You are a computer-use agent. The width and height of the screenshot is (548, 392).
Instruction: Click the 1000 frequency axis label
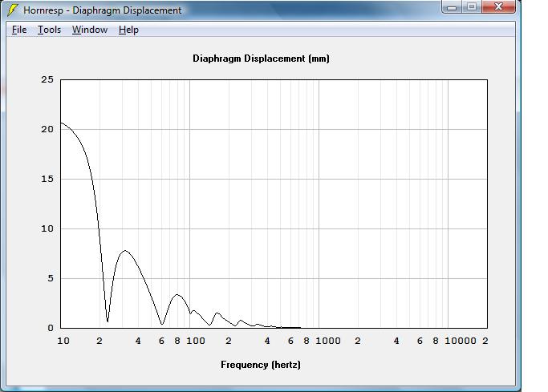tap(328, 341)
